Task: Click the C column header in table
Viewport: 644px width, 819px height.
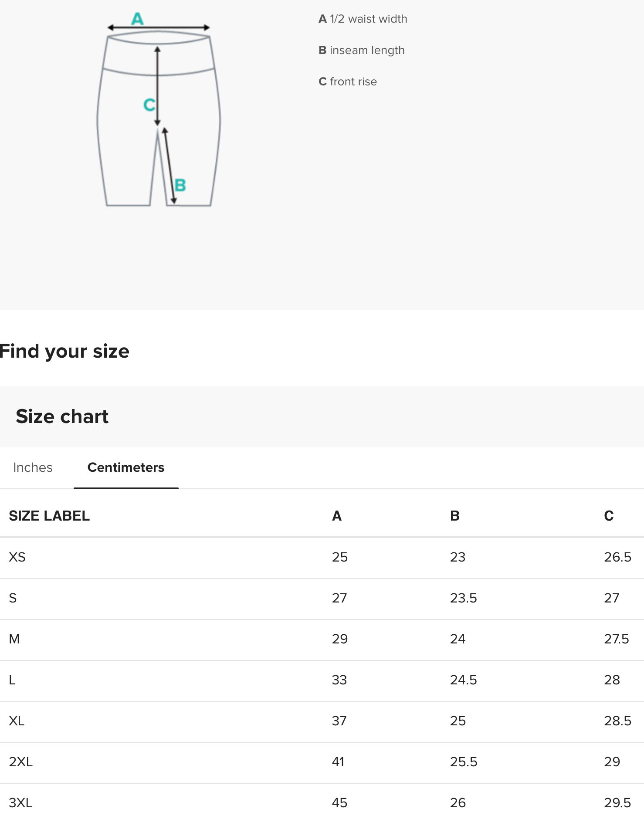Action: (609, 516)
